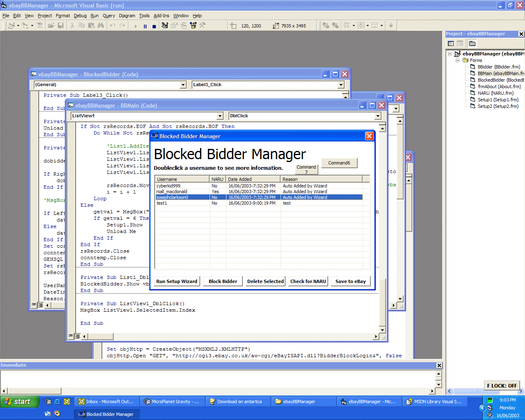Open the Form Layout Window icon
The image size is (525, 420).
coord(184,25)
